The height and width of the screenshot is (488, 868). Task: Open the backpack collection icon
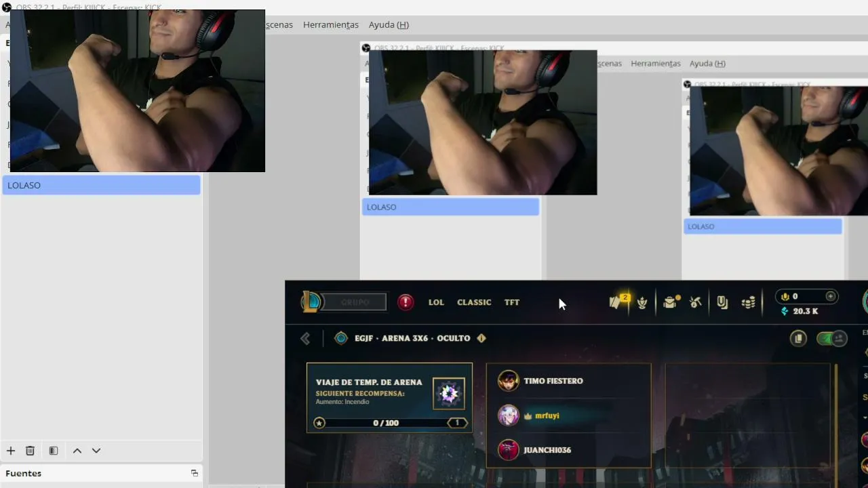pos(671,302)
